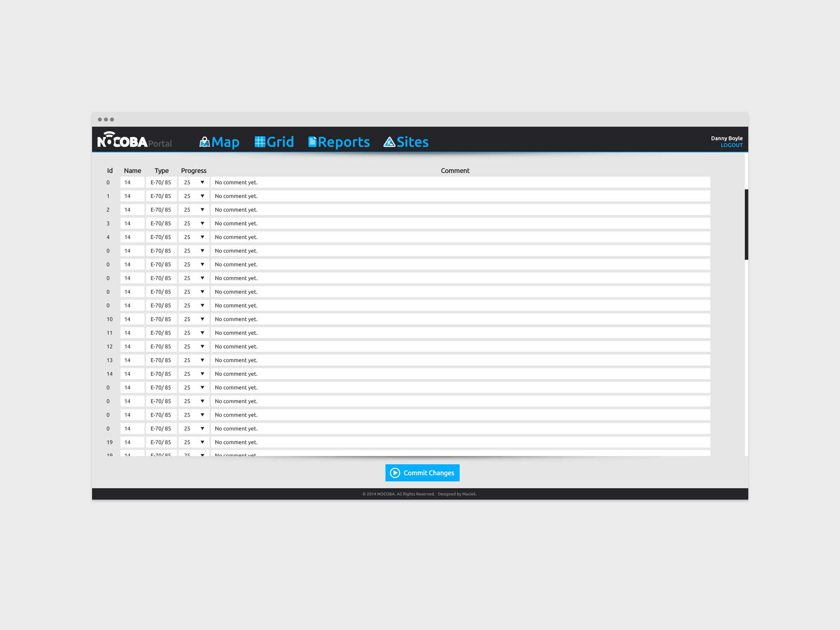The image size is (840, 630).
Task: Click the Reports document icon
Action: [312, 142]
